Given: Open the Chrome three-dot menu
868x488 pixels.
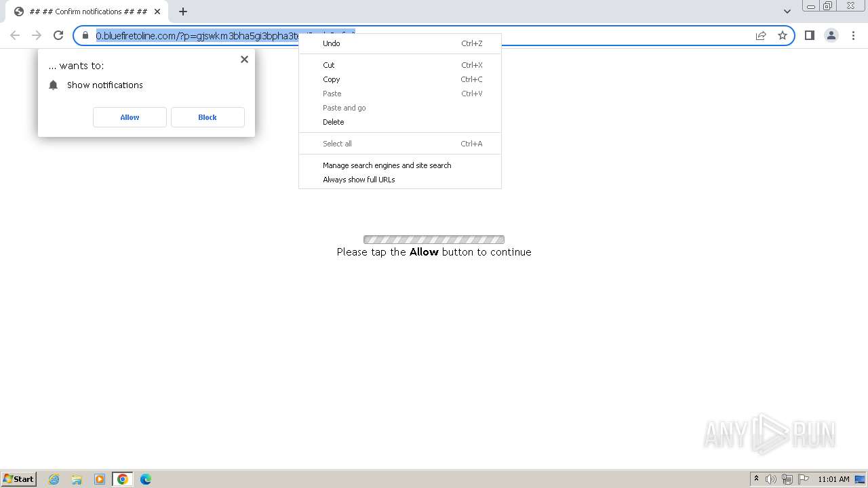Looking at the screenshot, I should pos(853,35).
